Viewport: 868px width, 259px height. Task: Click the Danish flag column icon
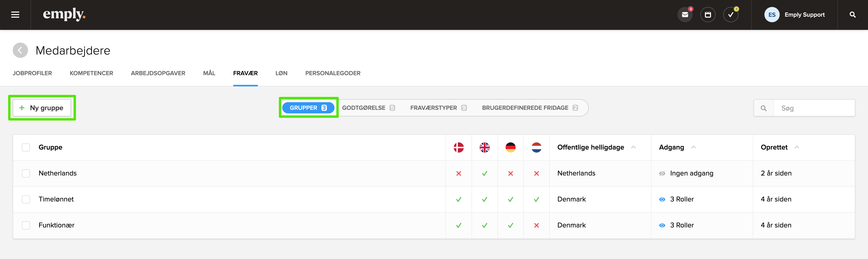[x=459, y=147]
